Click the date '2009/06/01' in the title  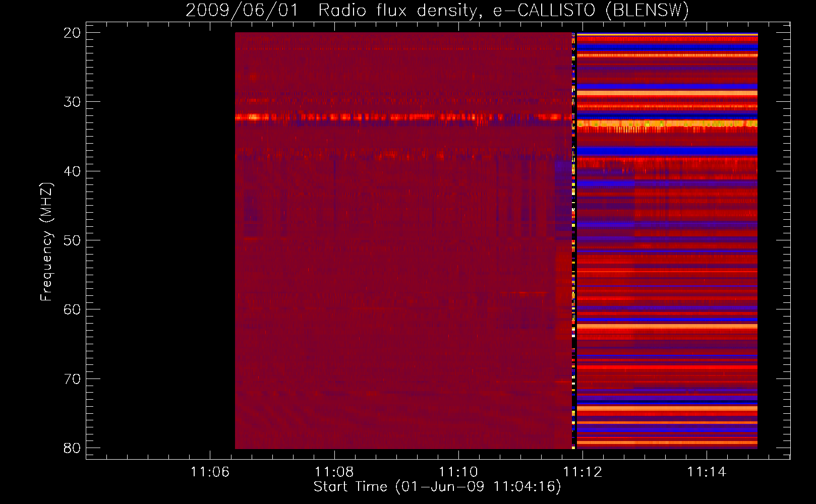[x=242, y=10]
